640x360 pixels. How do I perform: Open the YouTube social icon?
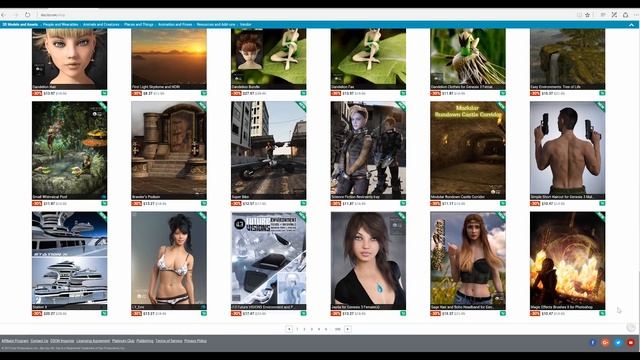(631, 343)
